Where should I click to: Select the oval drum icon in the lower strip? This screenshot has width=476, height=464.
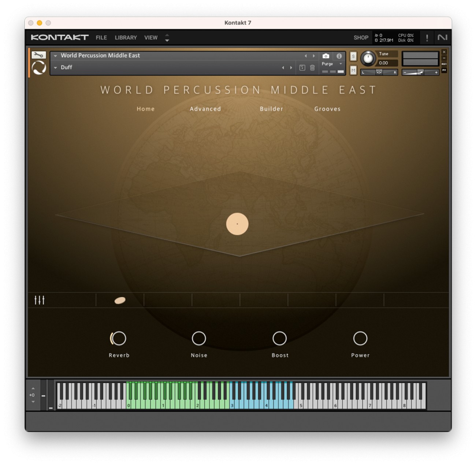click(x=119, y=300)
